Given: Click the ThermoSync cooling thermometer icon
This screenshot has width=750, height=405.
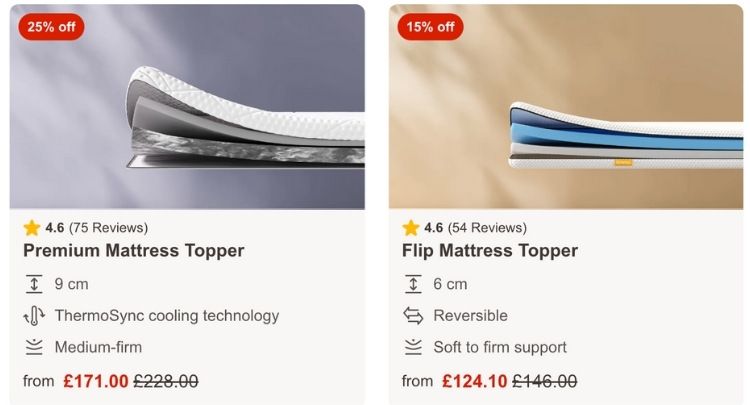Looking at the screenshot, I should pyautogui.click(x=34, y=316).
